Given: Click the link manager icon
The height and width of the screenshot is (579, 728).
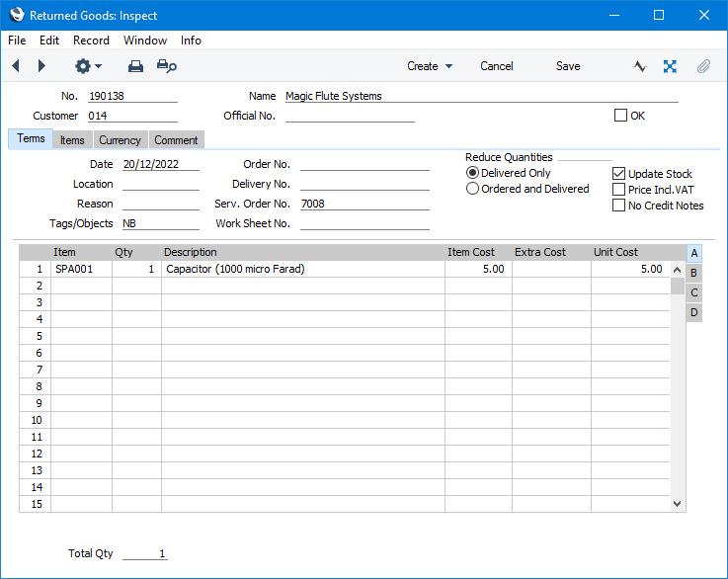Looking at the screenshot, I should [x=670, y=66].
